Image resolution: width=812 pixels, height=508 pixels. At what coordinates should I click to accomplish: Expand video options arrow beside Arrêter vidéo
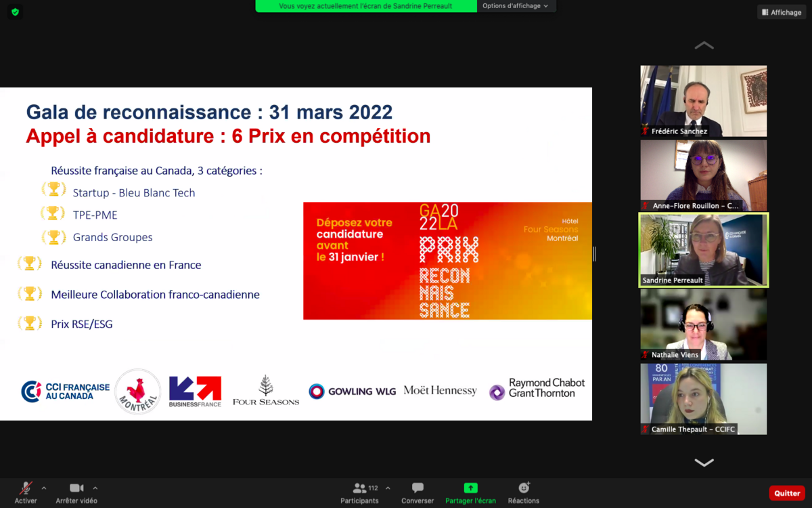(x=95, y=488)
